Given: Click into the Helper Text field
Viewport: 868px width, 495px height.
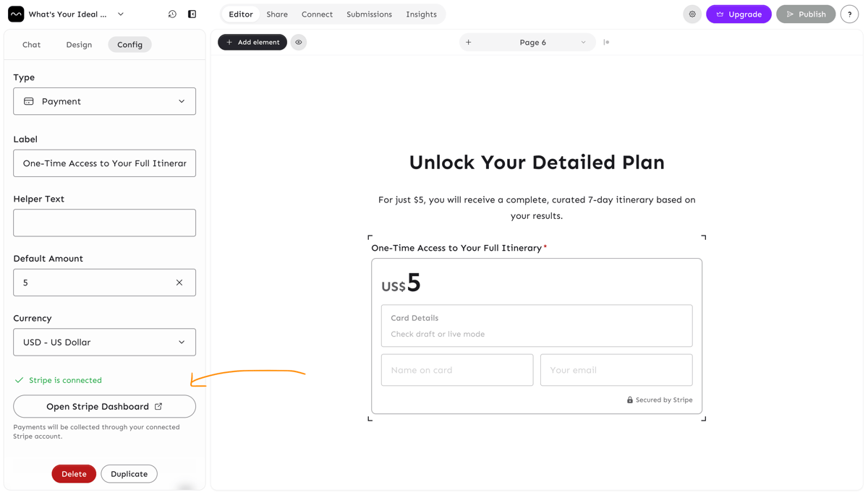Looking at the screenshot, I should pos(104,223).
